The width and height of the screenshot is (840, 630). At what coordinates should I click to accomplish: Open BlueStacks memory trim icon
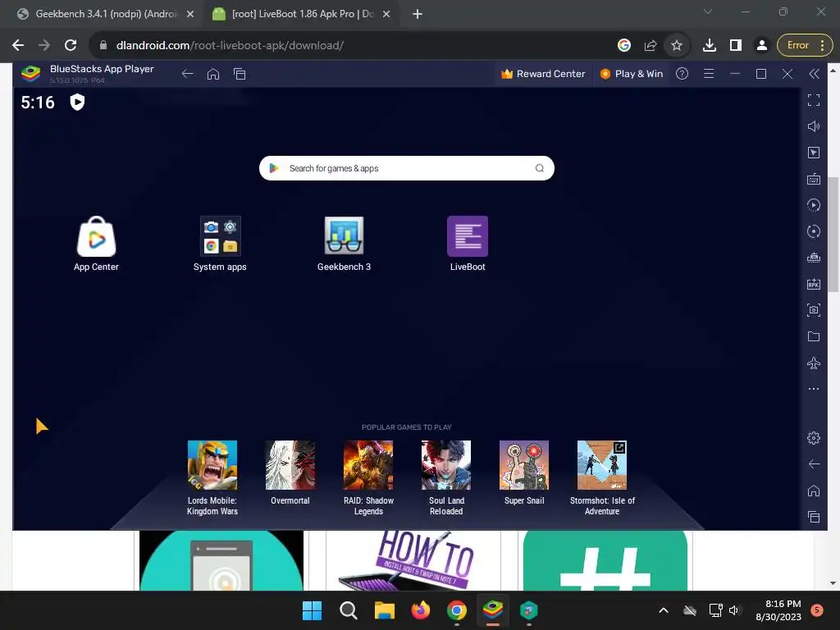(x=813, y=258)
